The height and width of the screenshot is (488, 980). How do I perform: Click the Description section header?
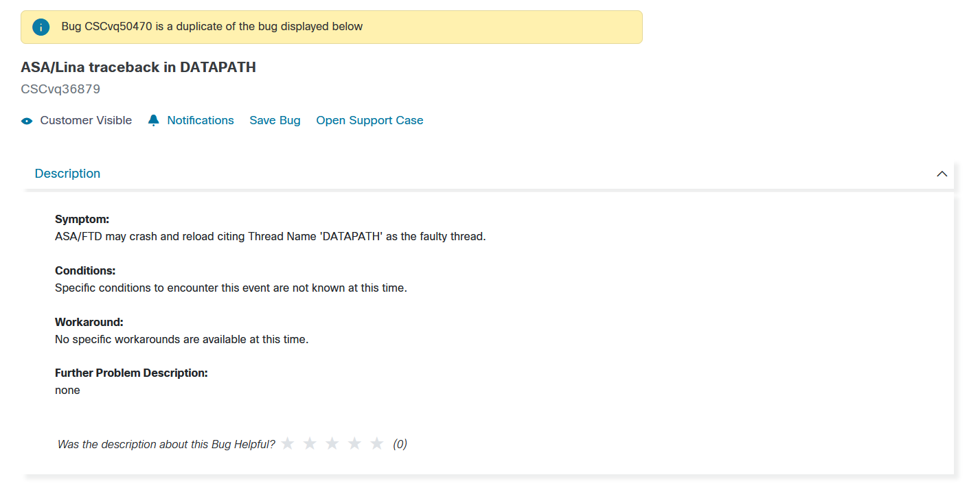pos(67,174)
